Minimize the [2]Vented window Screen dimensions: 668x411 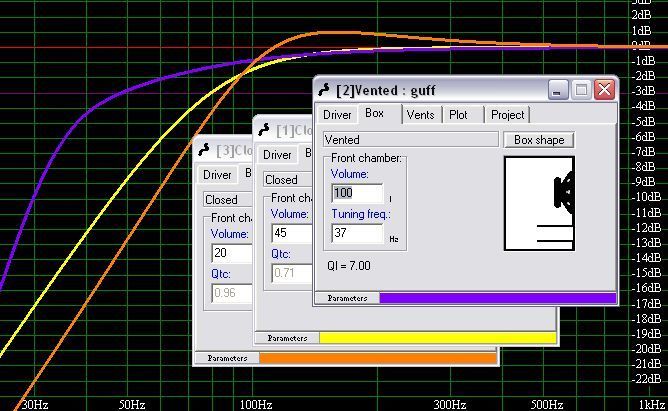click(x=557, y=90)
